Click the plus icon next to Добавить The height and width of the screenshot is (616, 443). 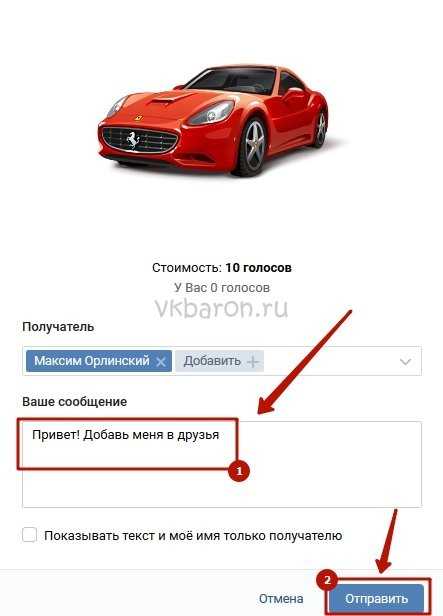[x=253, y=361]
